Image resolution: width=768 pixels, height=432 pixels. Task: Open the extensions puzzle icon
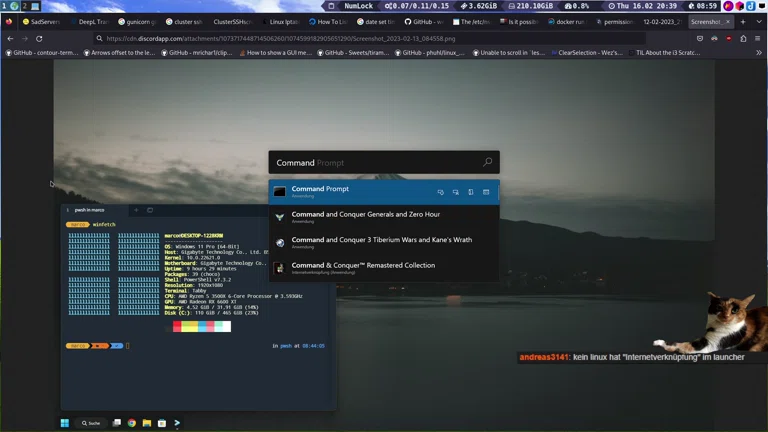(x=743, y=39)
